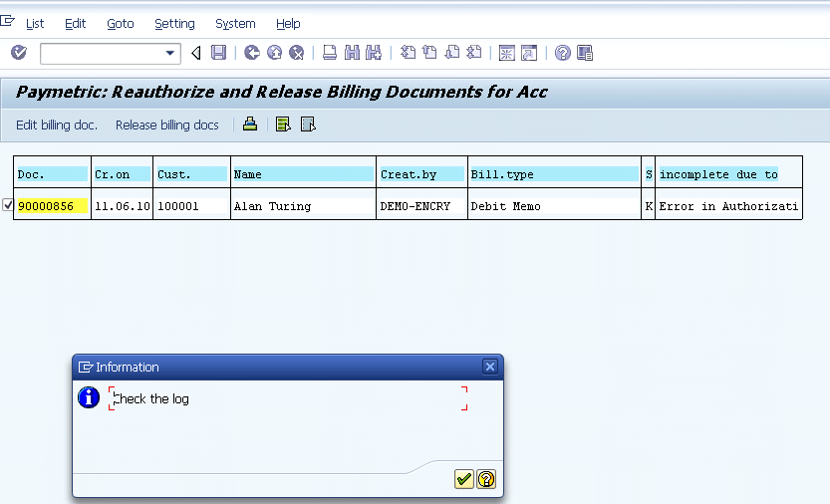Screen dimensions: 830x504
Task: Click the Customize Local Layout icon
Action: (585, 53)
